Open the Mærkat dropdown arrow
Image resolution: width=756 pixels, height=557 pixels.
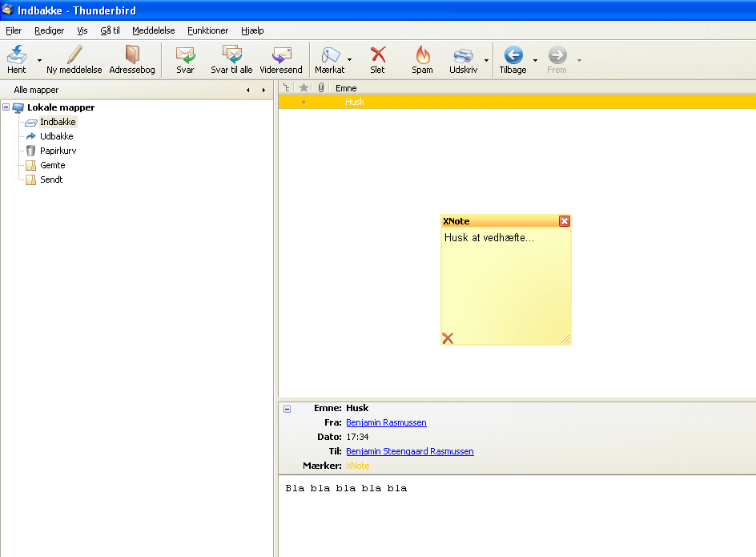349,60
